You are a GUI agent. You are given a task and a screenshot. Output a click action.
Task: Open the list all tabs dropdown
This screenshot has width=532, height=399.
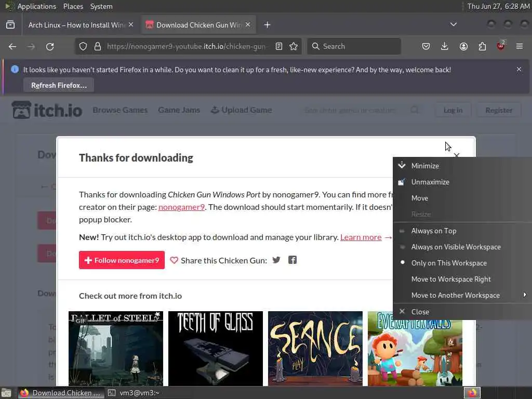(x=453, y=24)
